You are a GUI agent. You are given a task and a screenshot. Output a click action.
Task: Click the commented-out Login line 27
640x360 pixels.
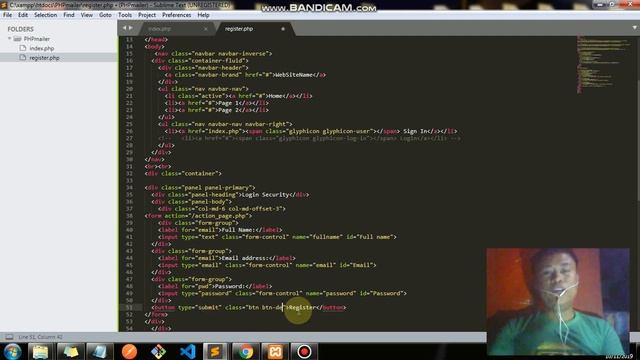coord(309,138)
